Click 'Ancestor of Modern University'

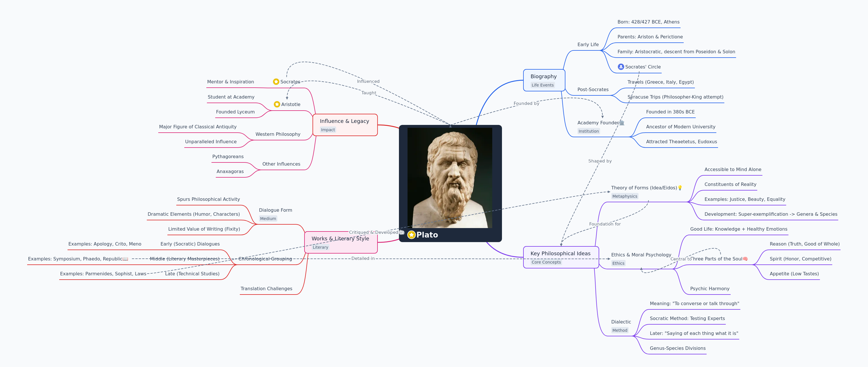(681, 127)
